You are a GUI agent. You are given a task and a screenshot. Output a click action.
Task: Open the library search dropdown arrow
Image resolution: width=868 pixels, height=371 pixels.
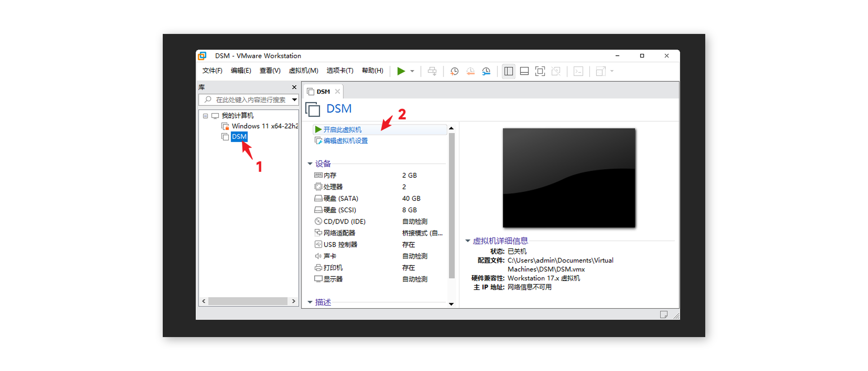pos(295,100)
